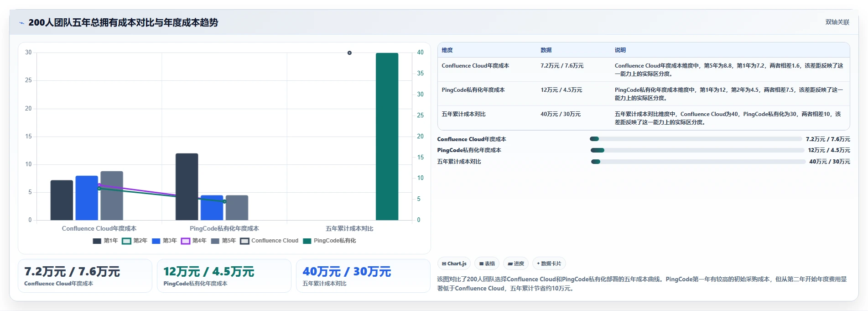868x311 pixels.
Task: Toggle the 第5年 legend item
Action: coord(223,241)
